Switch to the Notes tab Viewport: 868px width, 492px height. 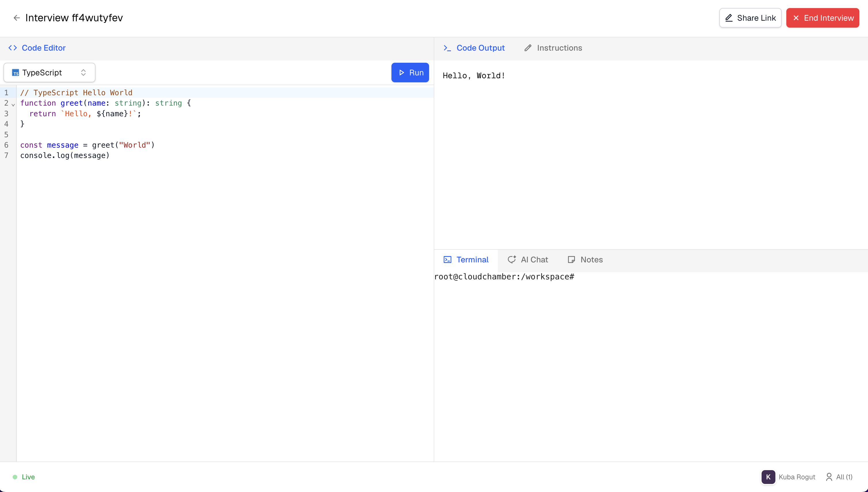point(585,260)
